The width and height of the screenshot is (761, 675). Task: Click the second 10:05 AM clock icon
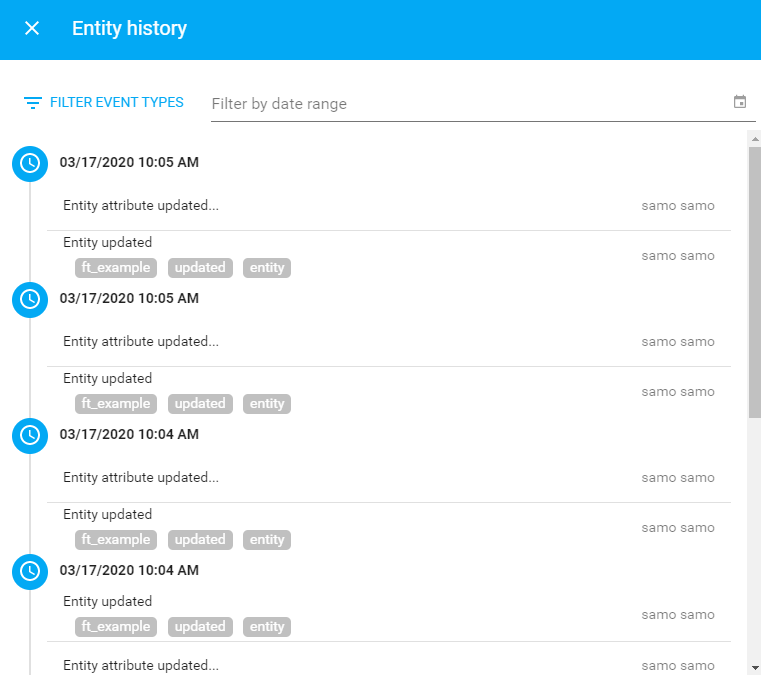click(x=30, y=299)
